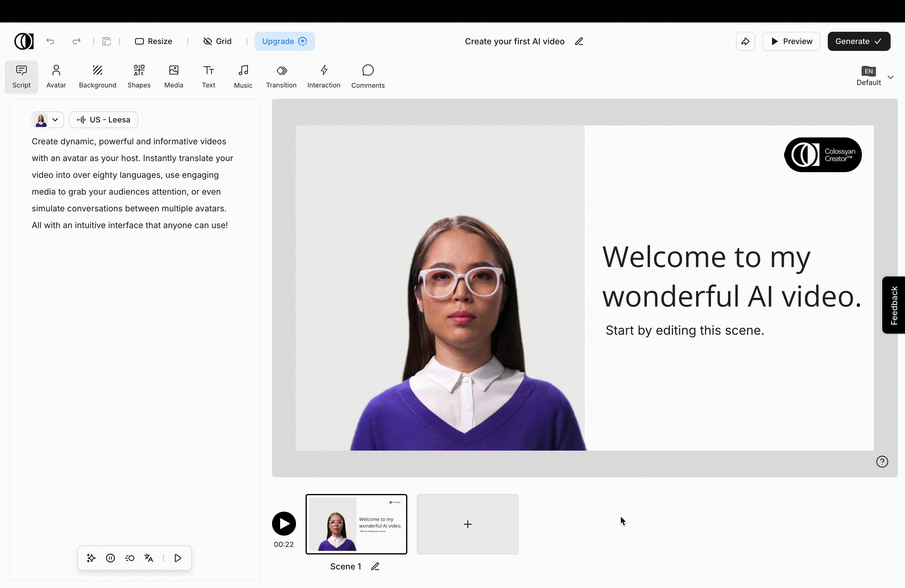Image resolution: width=905 pixels, height=588 pixels.
Task: Open the Shapes tool panel
Action: pos(139,76)
